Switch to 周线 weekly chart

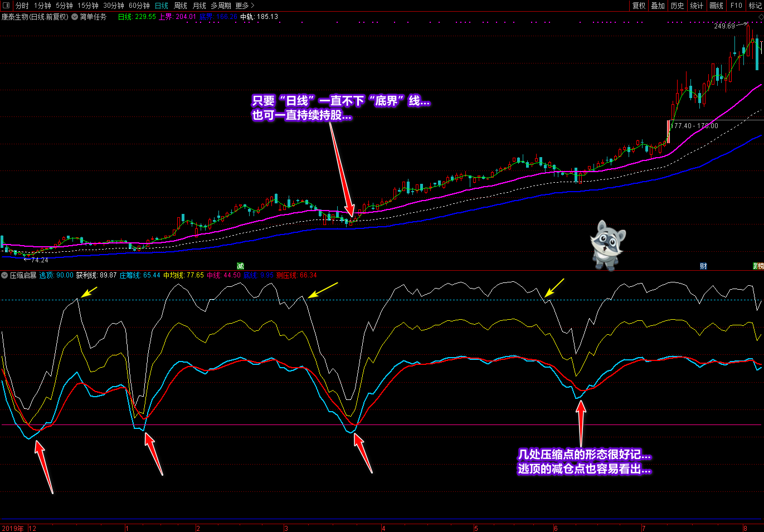[181, 6]
